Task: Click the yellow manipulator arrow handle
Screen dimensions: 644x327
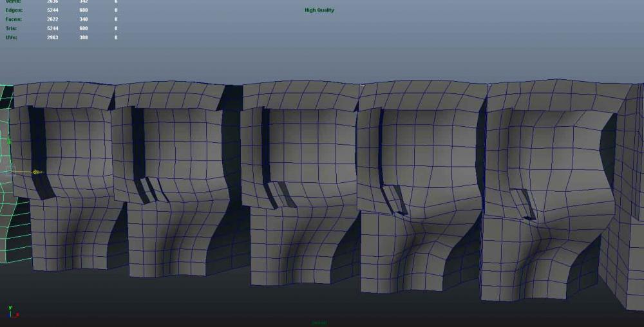Action: click(37, 172)
